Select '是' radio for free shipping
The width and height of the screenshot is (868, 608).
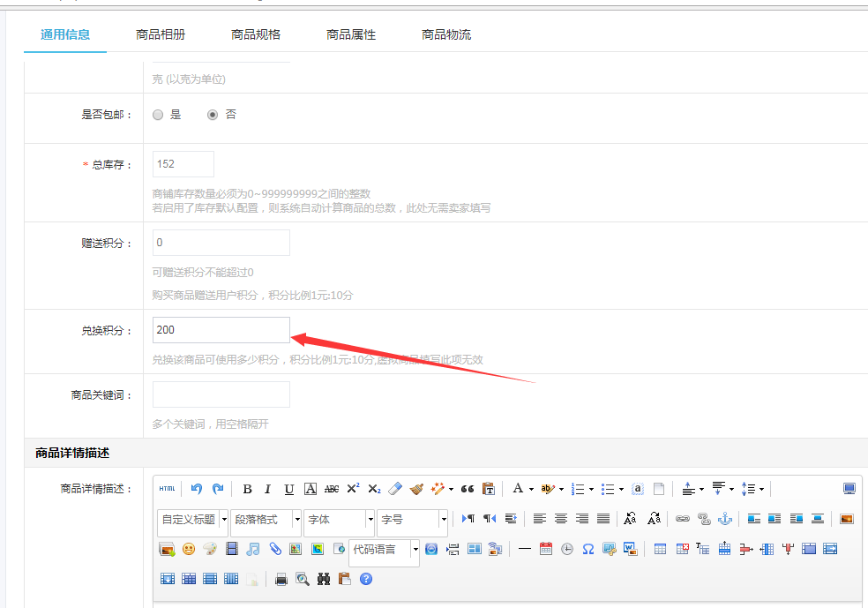coord(158,115)
